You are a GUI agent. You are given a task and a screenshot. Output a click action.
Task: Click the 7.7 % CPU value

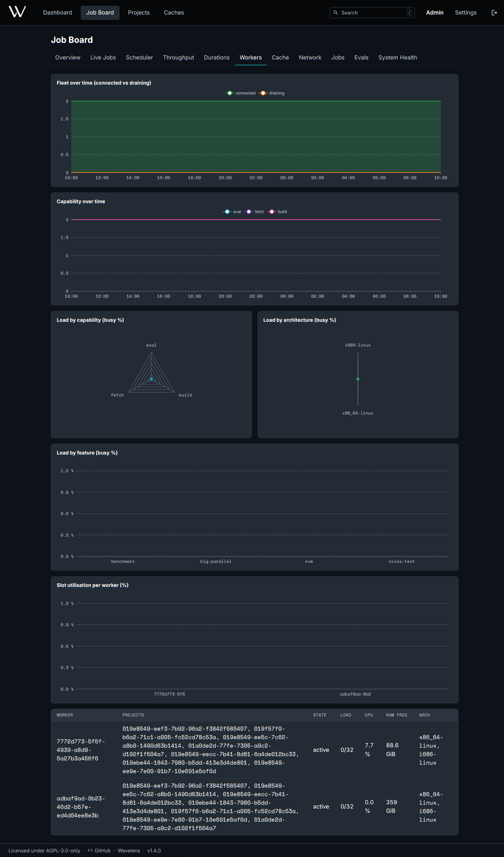(369, 750)
